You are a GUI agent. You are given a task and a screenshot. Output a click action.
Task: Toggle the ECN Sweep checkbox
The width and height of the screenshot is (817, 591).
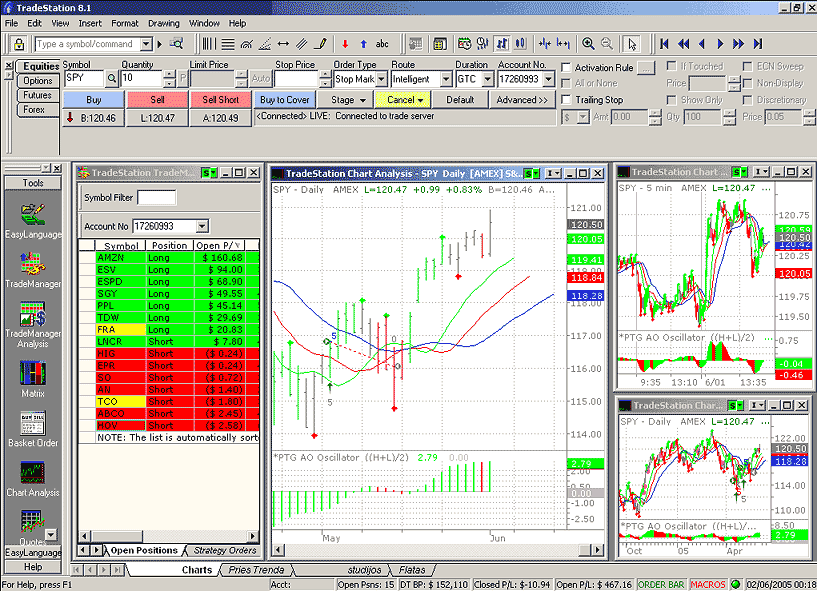(x=748, y=66)
